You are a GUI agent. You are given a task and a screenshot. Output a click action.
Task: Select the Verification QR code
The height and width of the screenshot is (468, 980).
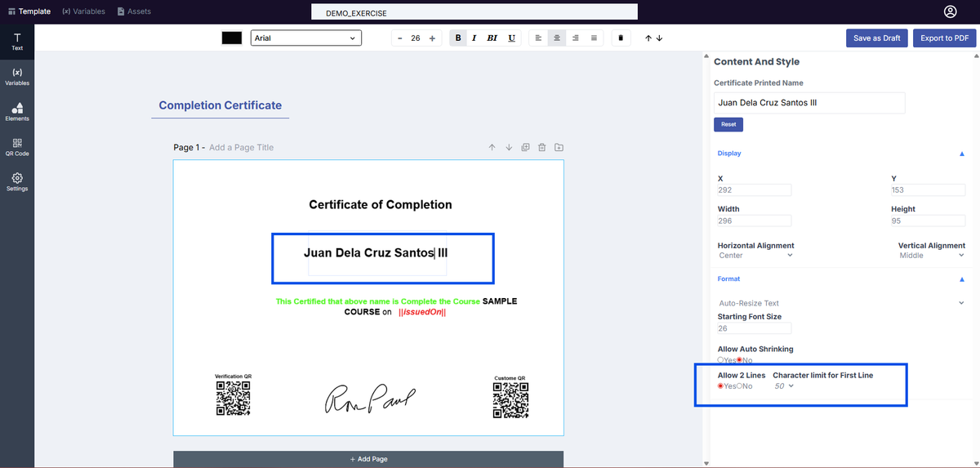pos(233,399)
